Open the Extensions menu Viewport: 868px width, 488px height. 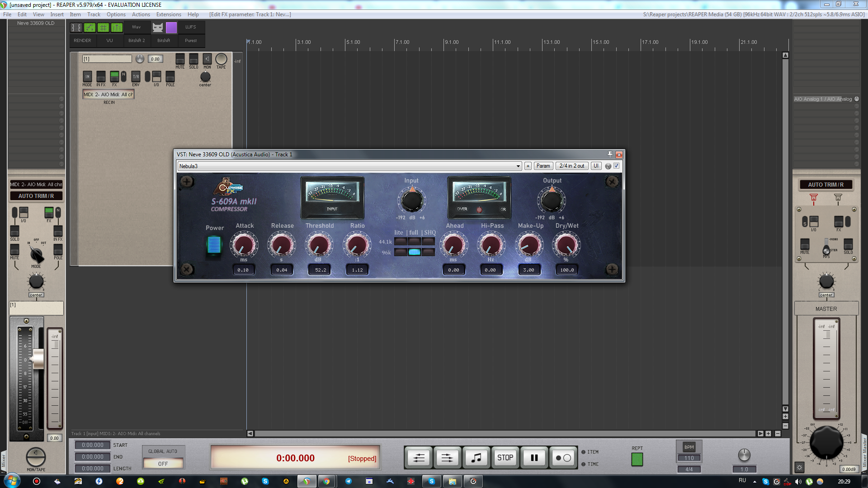coord(169,14)
